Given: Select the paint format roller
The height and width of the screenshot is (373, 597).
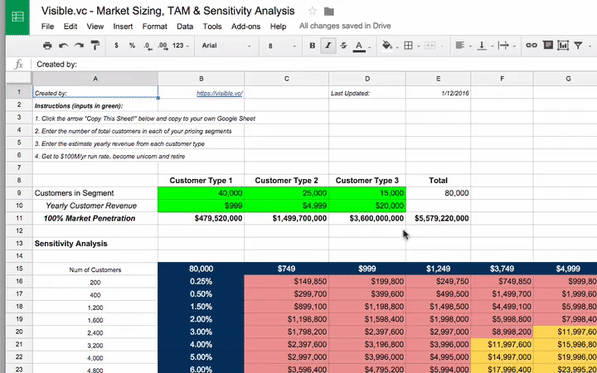Looking at the screenshot, I should pos(95,46).
